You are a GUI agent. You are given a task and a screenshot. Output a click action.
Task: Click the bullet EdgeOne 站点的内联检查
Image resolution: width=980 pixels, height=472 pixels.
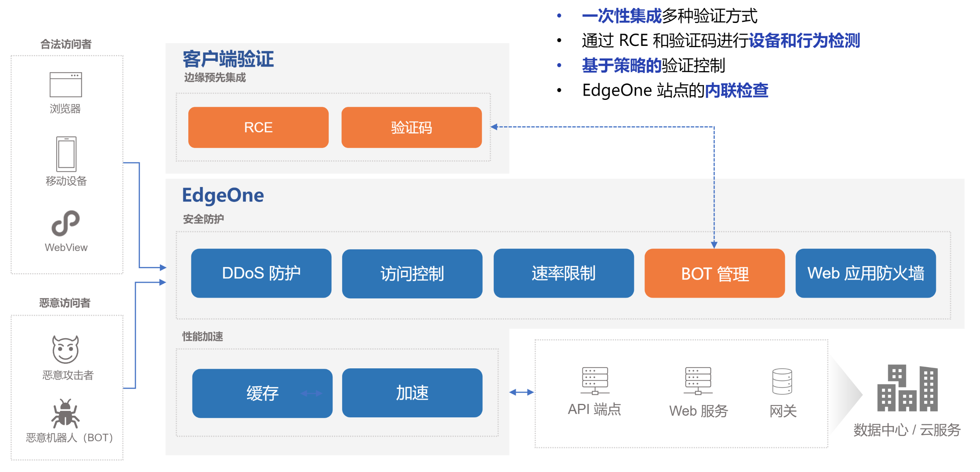pos(675,90)
